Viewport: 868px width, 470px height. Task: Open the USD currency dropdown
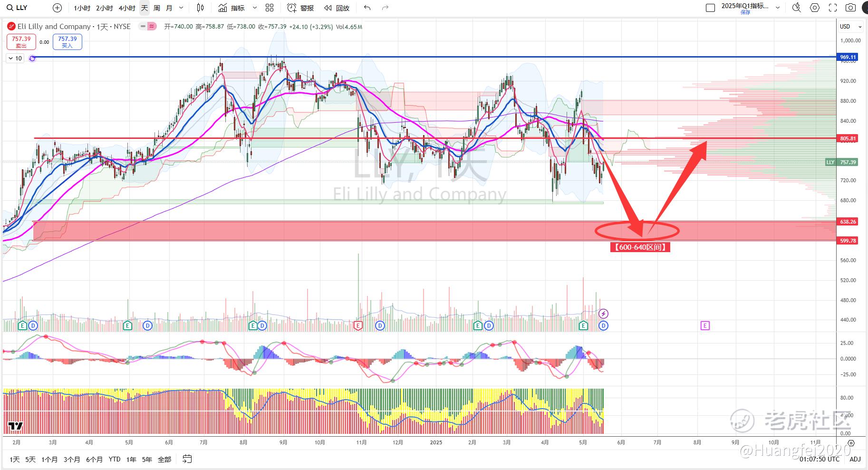tap(850, 26)
